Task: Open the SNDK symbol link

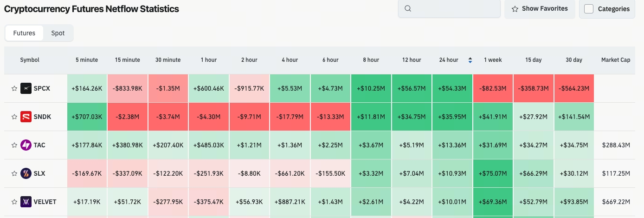Action: pos(43,117)
